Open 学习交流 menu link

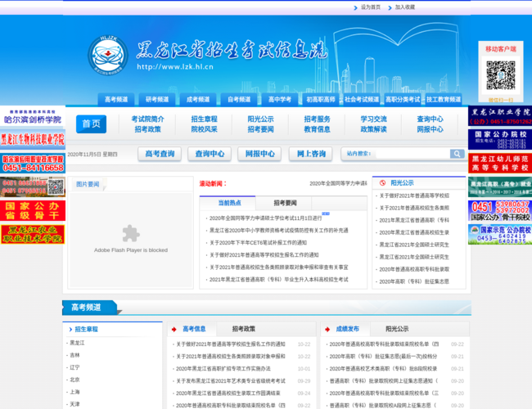tap(373, 119)
